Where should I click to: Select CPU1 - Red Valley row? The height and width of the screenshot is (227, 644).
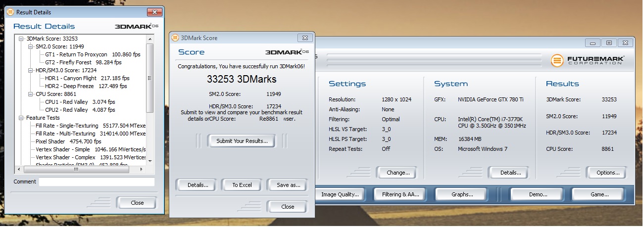[x=80, y=102]
